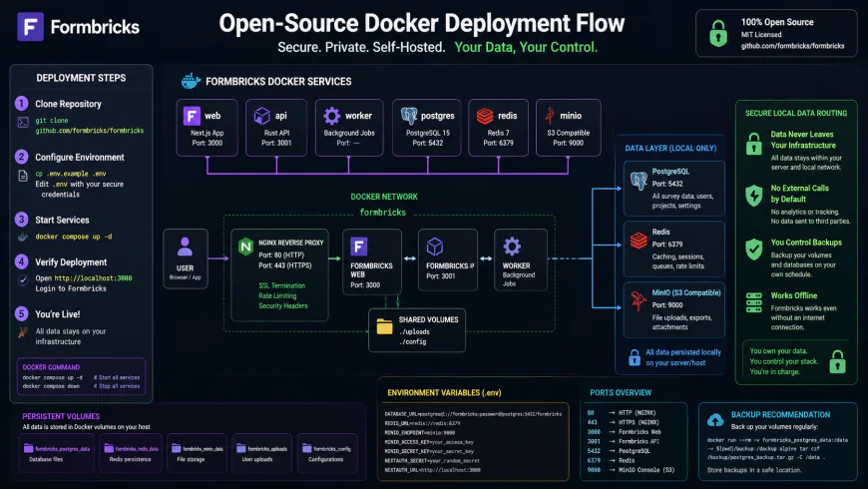Screen dimensions: 868x489
Task: Click the terminal icon beside git clone
Action: click(23, 123)
